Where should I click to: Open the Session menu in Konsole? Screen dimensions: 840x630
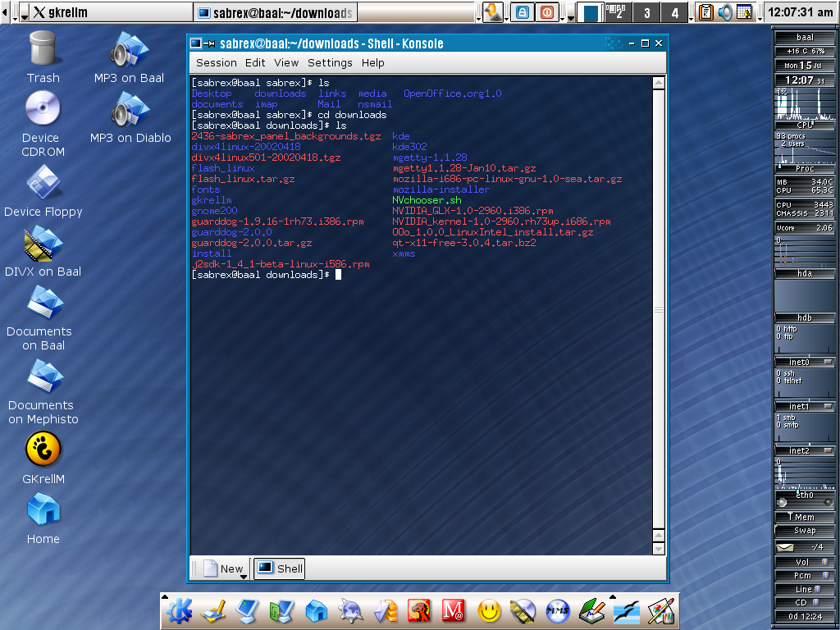216,62
